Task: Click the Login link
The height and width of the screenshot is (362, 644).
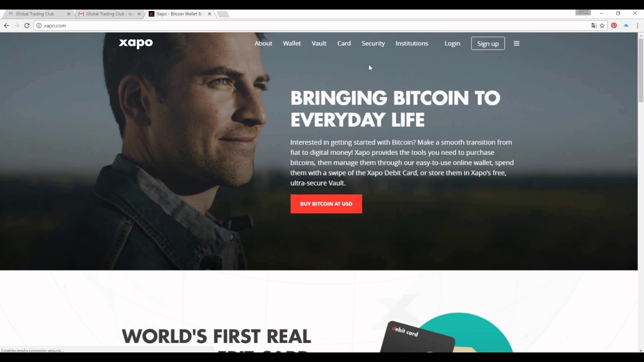Action: [x=452, y=43]
